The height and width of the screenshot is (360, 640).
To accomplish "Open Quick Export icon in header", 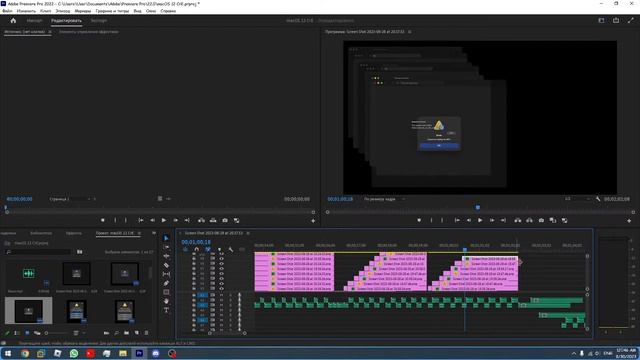I will click(616, 20).
